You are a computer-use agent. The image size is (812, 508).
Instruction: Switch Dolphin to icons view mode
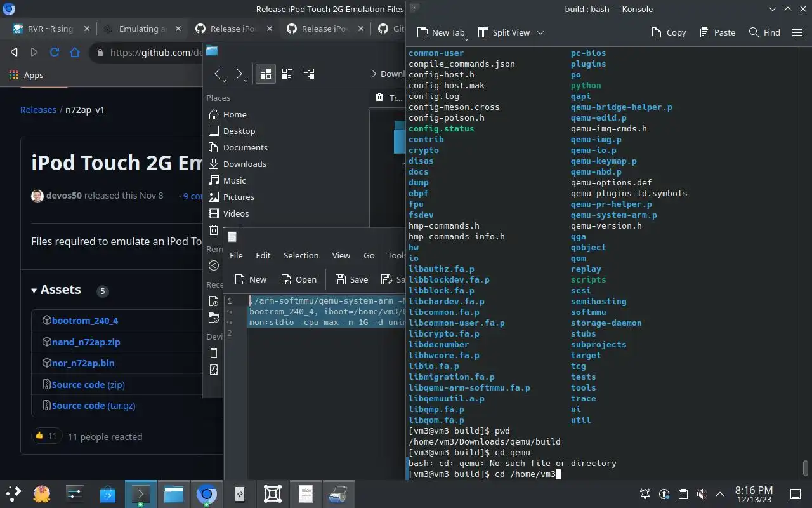pyautogui.click(x=266, y=74)
